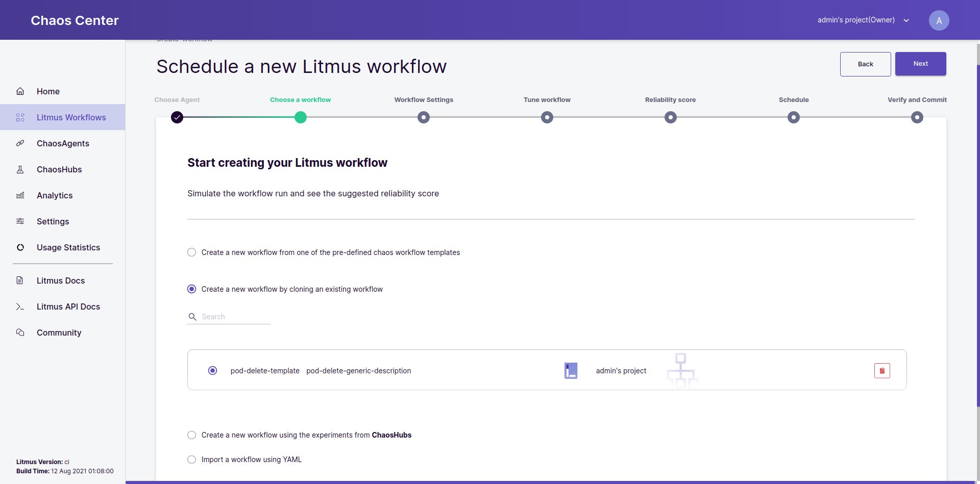The width and height of the screenshot is (980, 484).
Task: Click the Next button
Action: click(x=920, y=64)
